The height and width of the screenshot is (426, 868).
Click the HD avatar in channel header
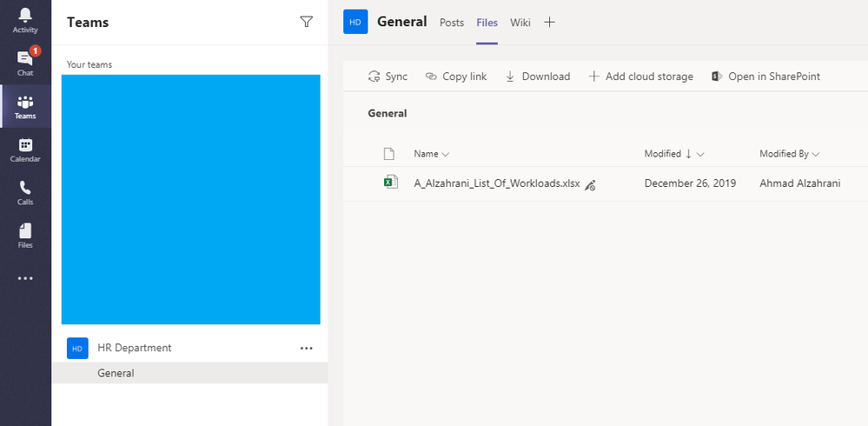(x=355, y=22)
